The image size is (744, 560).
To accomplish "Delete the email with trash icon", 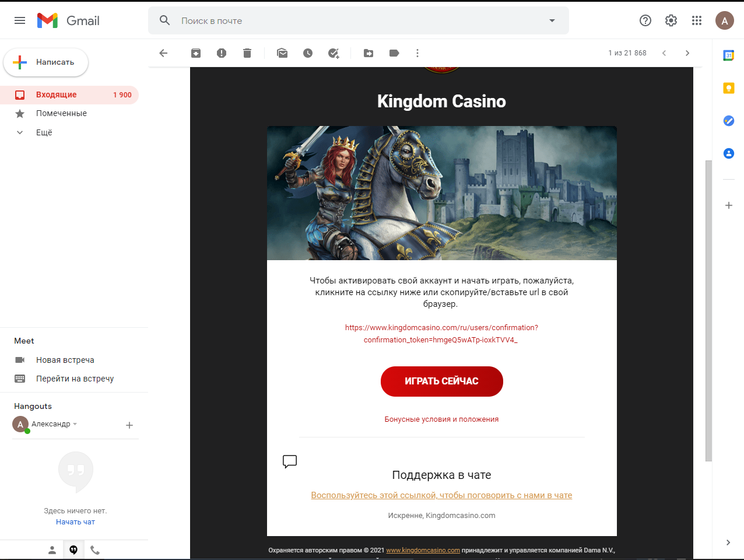I will (x=247, y=53).
